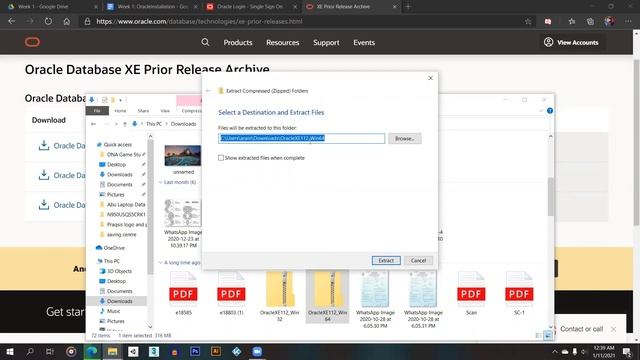Image resolution: width=640 pixels, height=360 pixels.
Task: Select Abu Laptop Data folder in navigation pane
Action: pos(126,204)
